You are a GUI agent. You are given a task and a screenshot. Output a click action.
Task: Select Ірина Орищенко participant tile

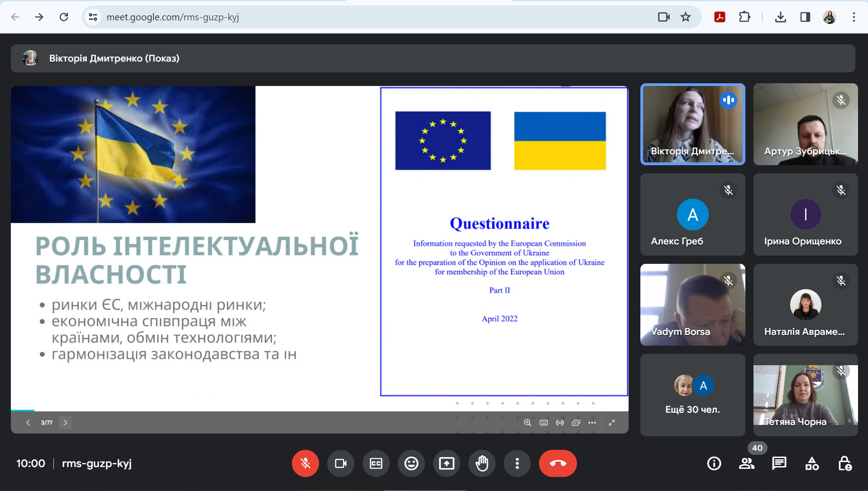806,215
